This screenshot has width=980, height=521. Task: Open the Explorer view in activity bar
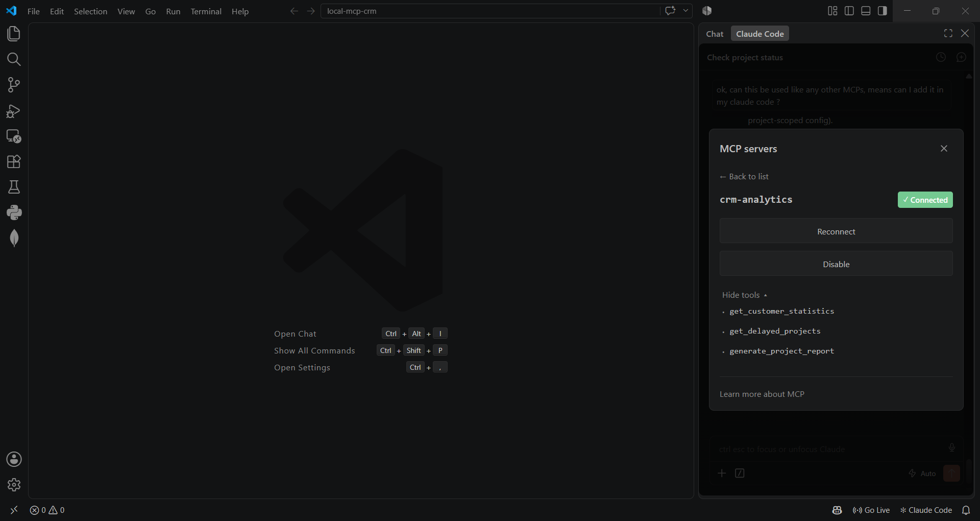pyautogui.click(x=14, y=34)
